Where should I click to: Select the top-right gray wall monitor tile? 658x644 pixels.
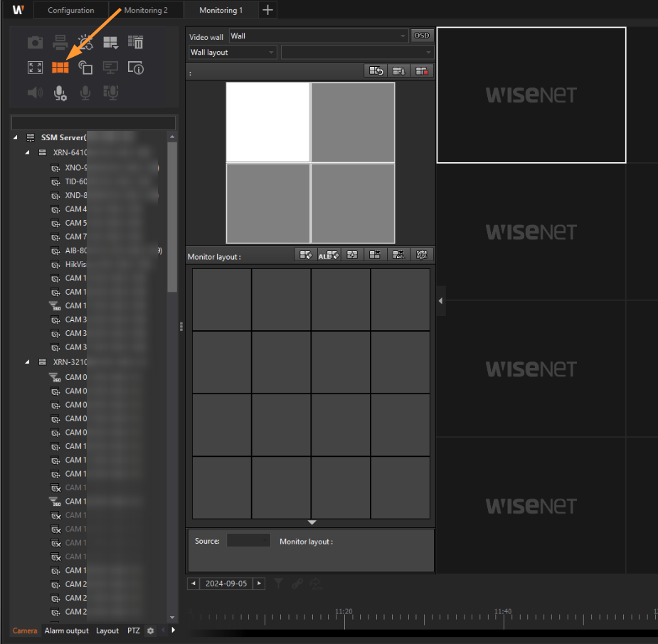pyautogui.click(x=353, y=122)
